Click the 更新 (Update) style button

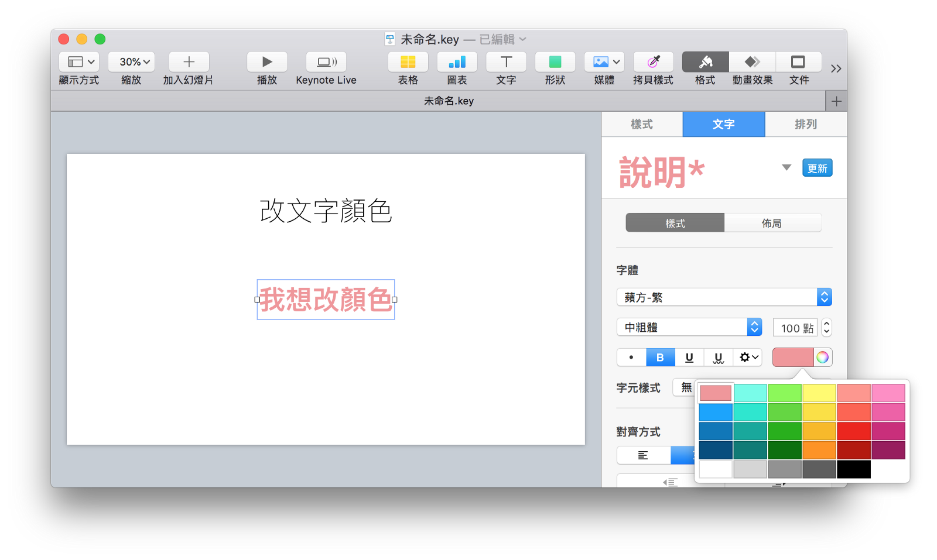(817, 168)
